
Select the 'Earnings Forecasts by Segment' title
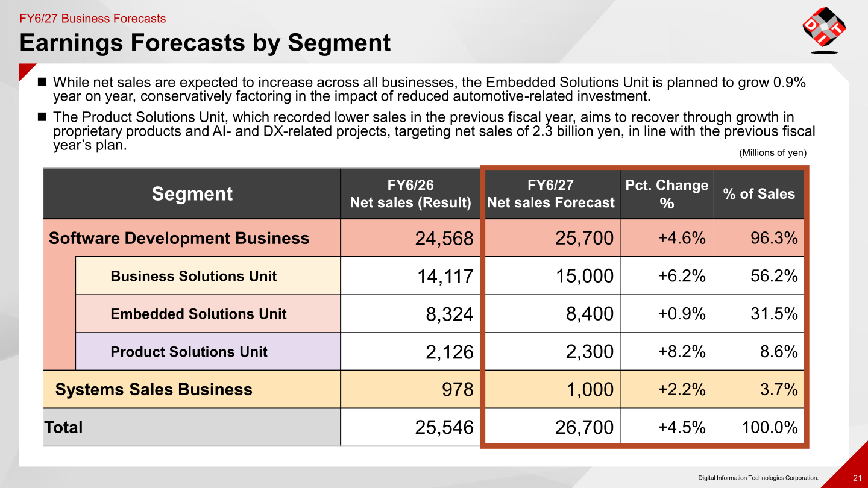point(205,43)
